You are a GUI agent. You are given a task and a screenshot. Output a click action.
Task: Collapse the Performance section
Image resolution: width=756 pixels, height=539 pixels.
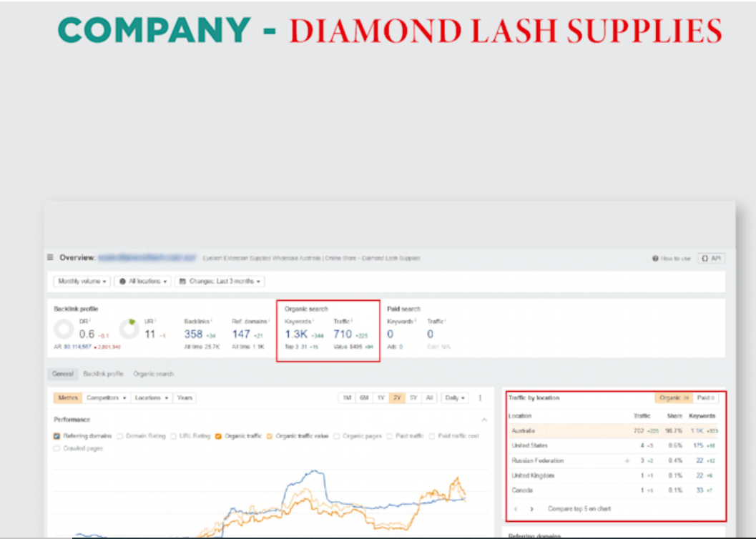[x=484, y=420]
